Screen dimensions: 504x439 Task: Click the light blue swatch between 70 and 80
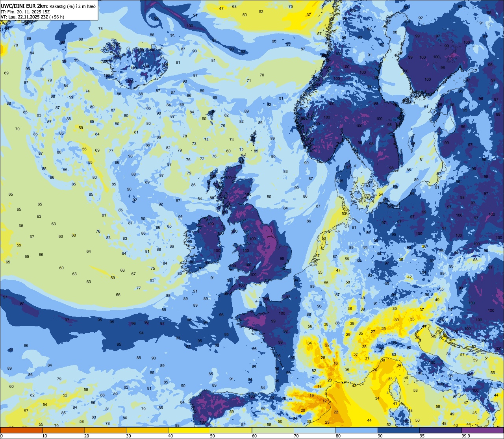click(x=315, y=430)
